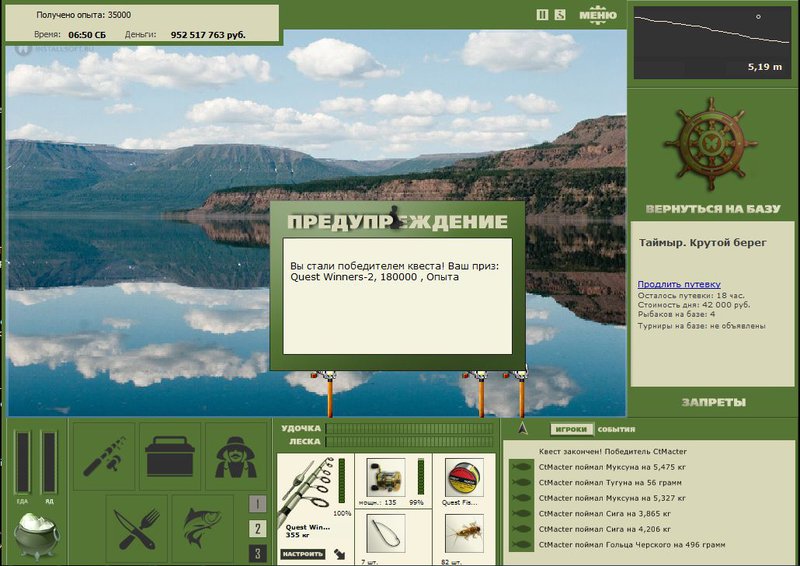Click the 'Таймыр. Крутой берег' location title

[703, 243]
